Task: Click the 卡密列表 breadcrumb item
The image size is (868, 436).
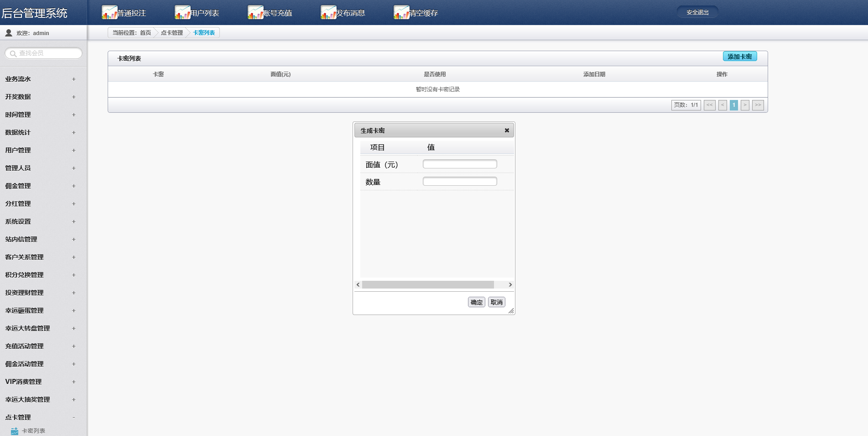Action: tap(204, 33)
